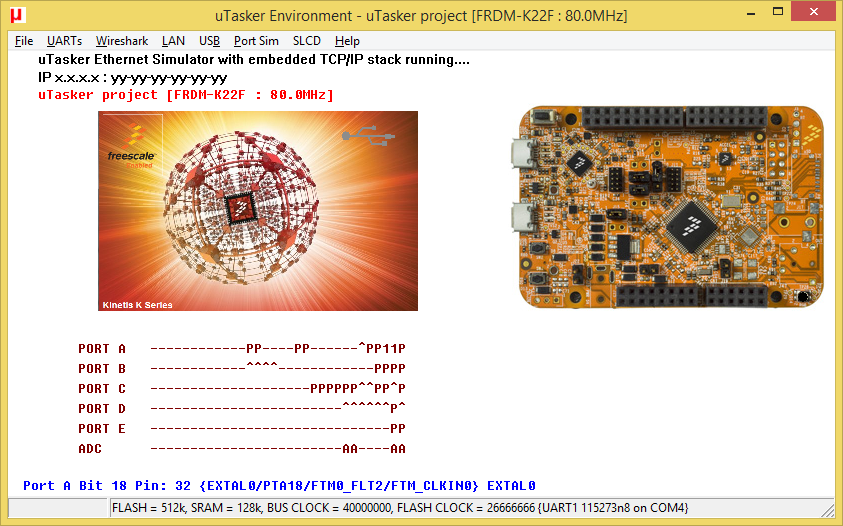Viewport: 843px width, 526px height.
Task: Open the UARTs menu
Action: [64, 41]
